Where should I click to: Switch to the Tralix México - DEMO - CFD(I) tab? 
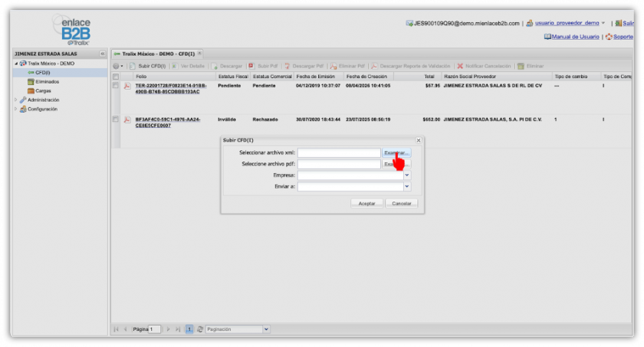pos(157,54)
